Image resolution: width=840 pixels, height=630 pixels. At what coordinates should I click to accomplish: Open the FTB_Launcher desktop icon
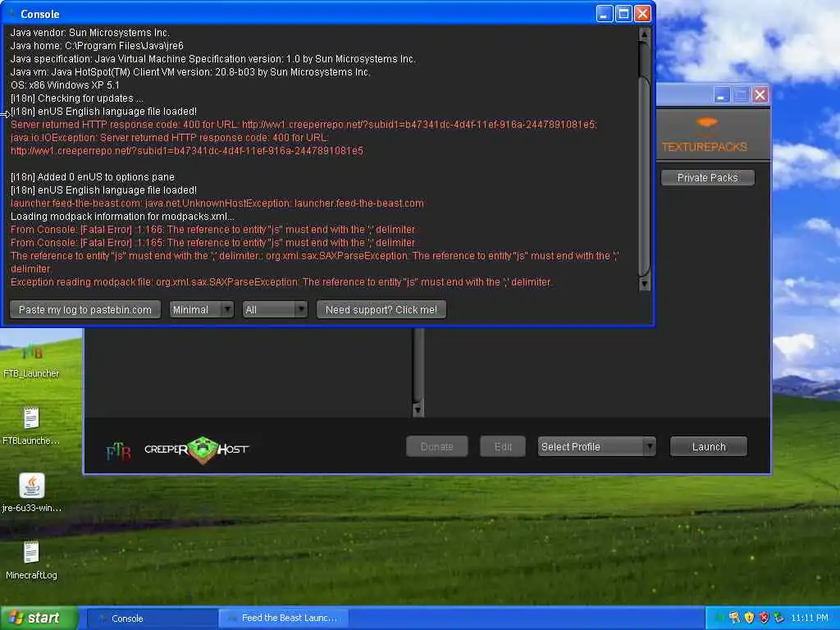point(31,361)
